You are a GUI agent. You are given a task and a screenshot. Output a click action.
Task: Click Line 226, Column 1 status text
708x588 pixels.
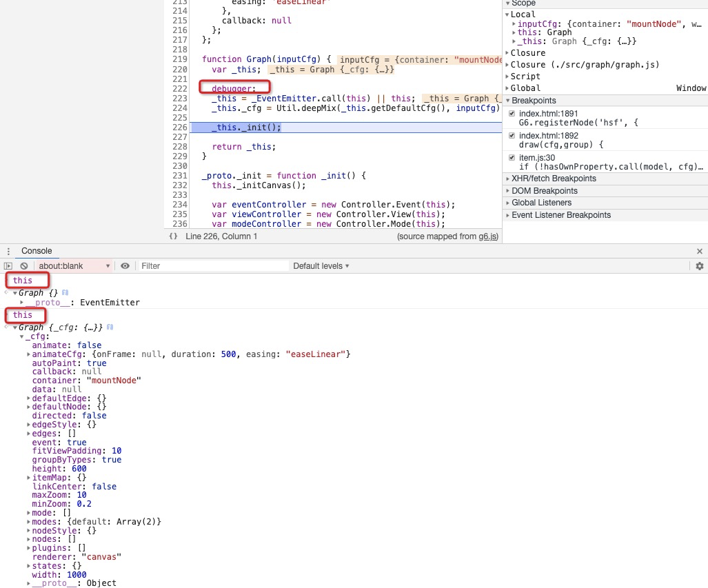click(x=221, y=236)
